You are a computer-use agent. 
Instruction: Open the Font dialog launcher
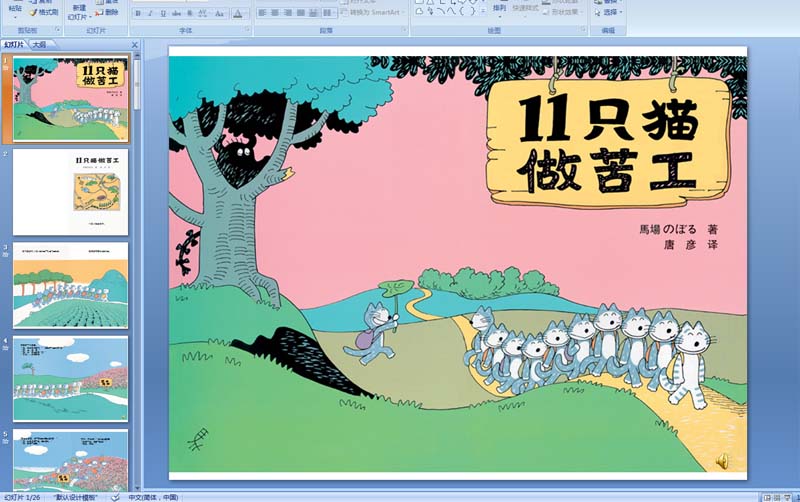247,30
